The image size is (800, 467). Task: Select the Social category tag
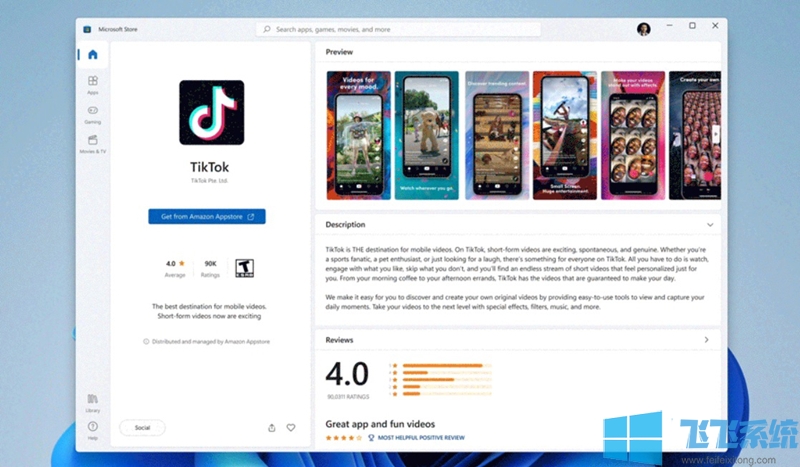142,427
